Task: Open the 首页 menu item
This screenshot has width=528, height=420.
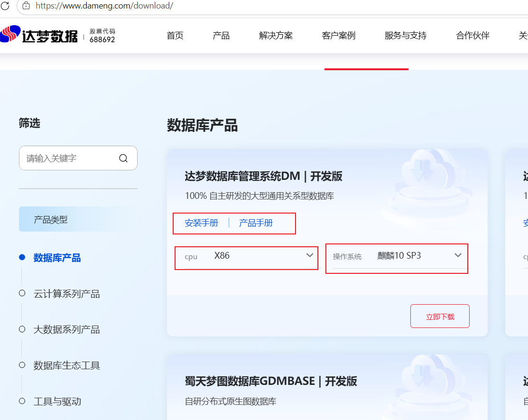Action: [175, 36]
